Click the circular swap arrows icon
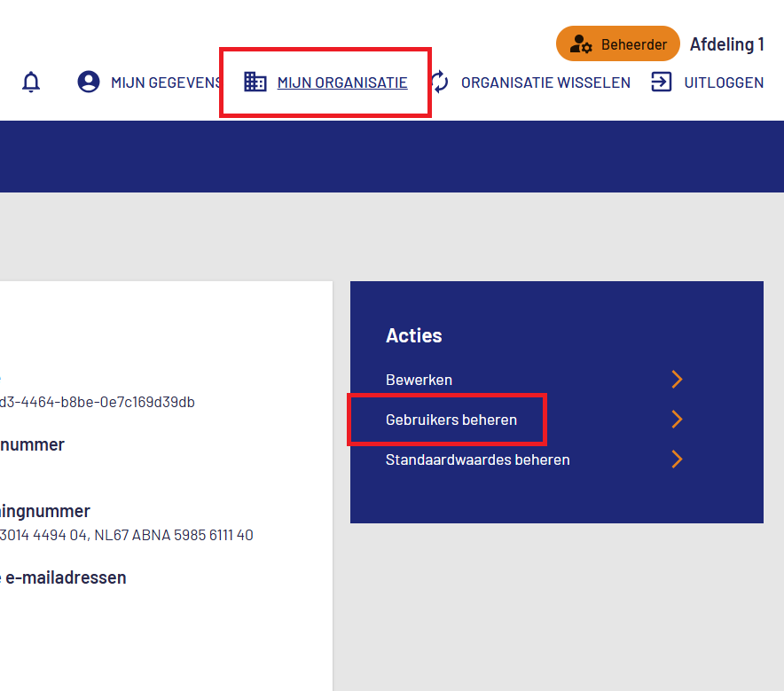Screen dimensions: 784x691 pyautogui.click(x=440, y=82)
